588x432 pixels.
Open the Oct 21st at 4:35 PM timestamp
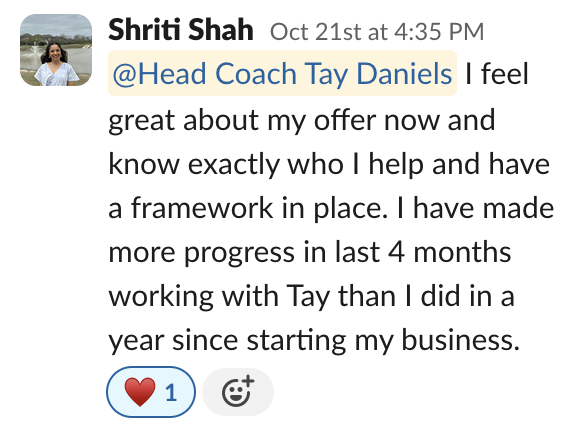tap(377, 32)
